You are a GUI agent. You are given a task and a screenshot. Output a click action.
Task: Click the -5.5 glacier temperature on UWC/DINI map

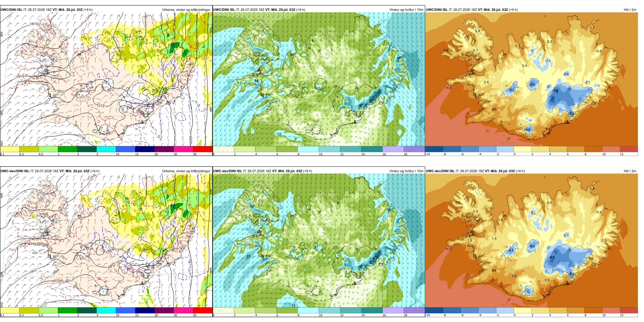pyautogui.click(x=532, y=85)
